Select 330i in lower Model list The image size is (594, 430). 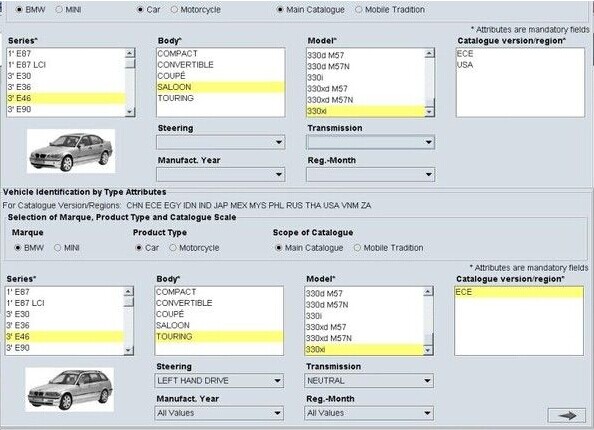click(364, 316)
